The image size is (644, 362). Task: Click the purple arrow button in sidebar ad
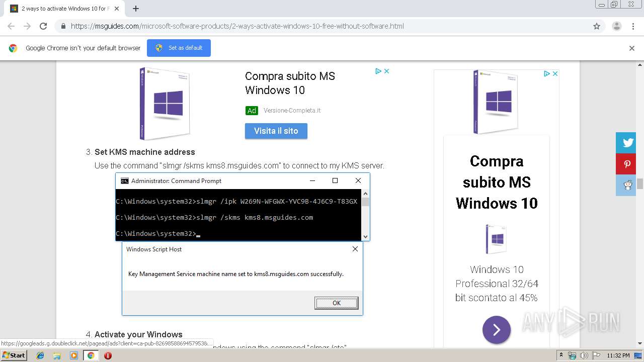(x=497, y=330)
